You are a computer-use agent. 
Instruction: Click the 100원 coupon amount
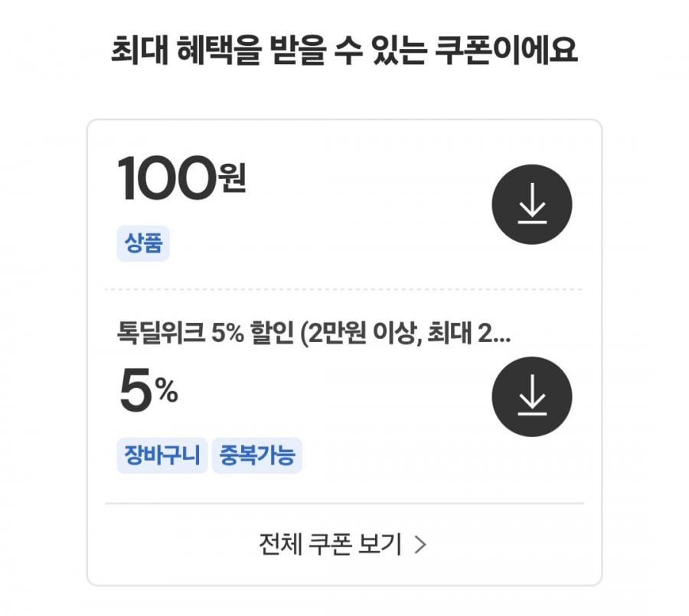coord(181,178)
